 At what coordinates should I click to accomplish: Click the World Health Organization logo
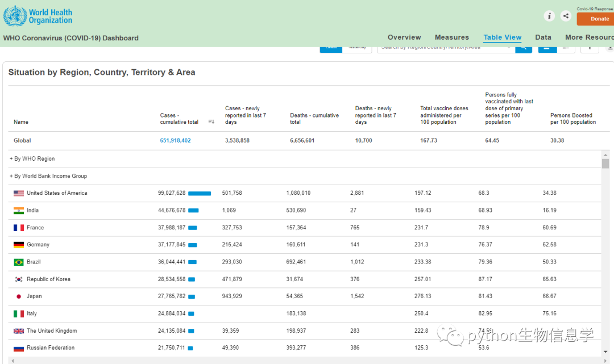38,16
